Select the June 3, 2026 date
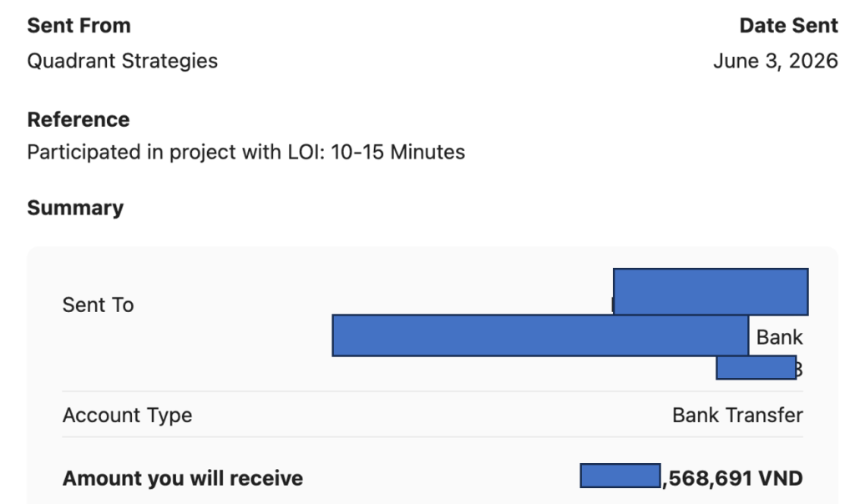The width and height of the screenshot is (855, 504). click(x=776, y=61)
